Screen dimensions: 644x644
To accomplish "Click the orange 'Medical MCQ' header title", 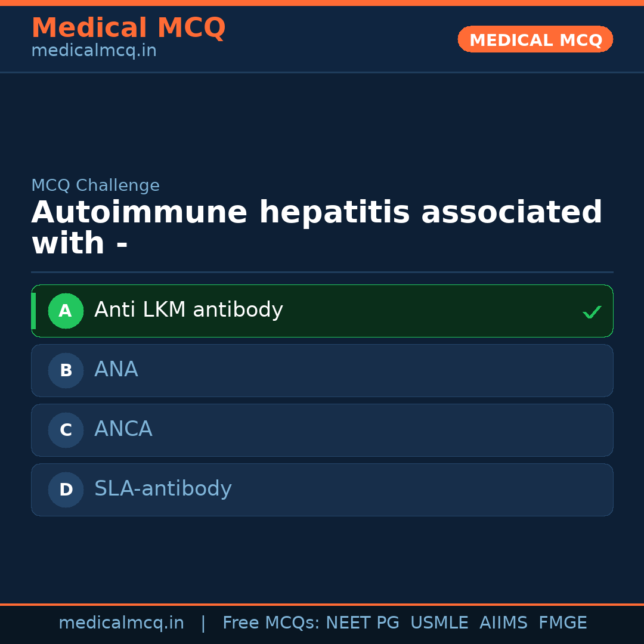I will click(128, 28).
